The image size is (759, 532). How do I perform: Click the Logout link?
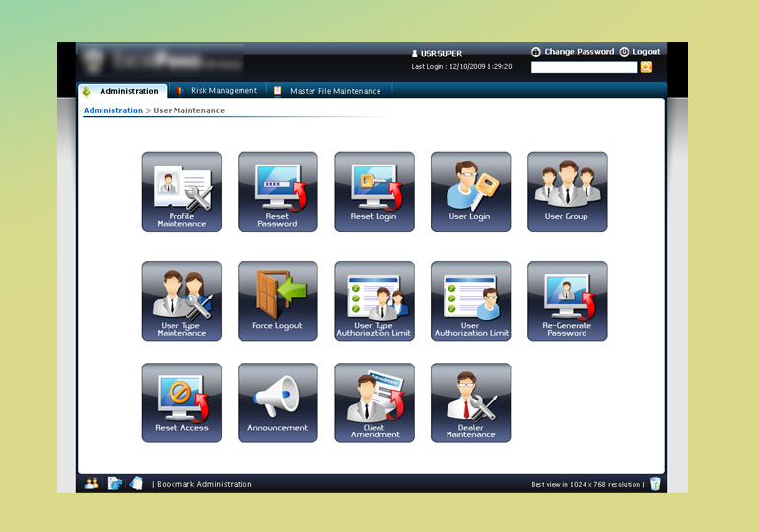[x=646, y=52]
